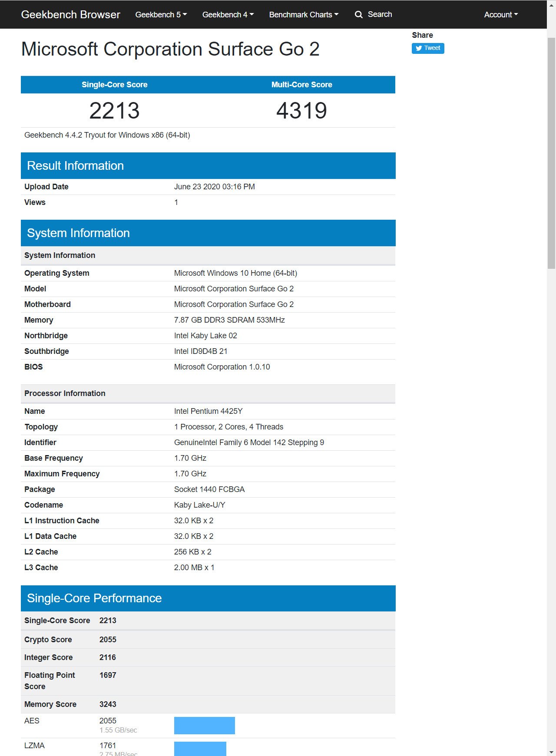Open the Benchmark Charts dropdown
Image resolution: width=556 pixels, height=756 pixels.
[304, 14]
